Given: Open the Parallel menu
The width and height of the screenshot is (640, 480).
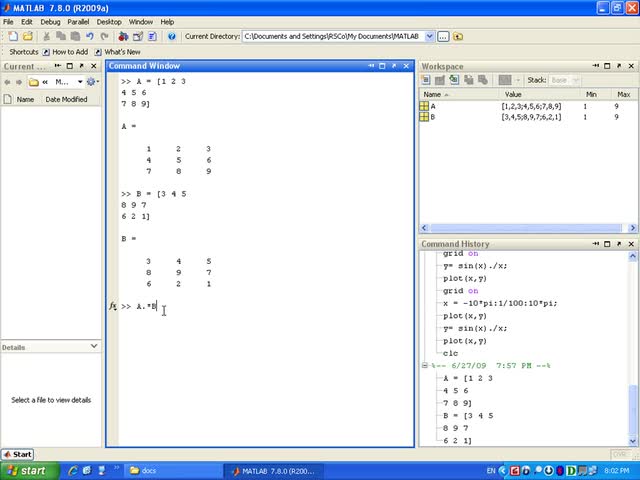Looking at the screenshot, I should tap(78, 22).
